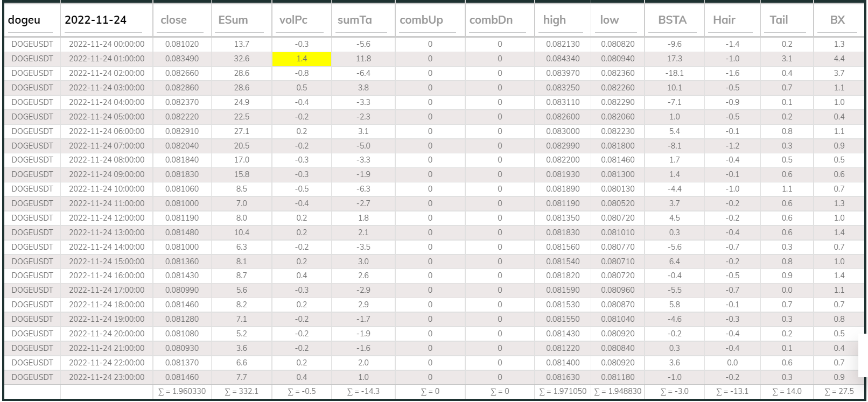Click the Hair column header filter
The width and height of the screenshot is (868, 402).
(731, 20)
